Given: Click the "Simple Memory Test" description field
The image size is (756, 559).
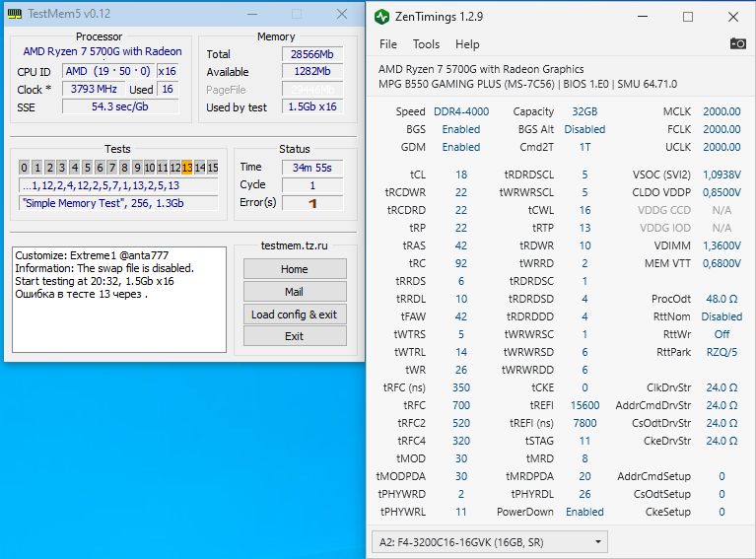Looking at the screenshot, I should pos(118,203).
